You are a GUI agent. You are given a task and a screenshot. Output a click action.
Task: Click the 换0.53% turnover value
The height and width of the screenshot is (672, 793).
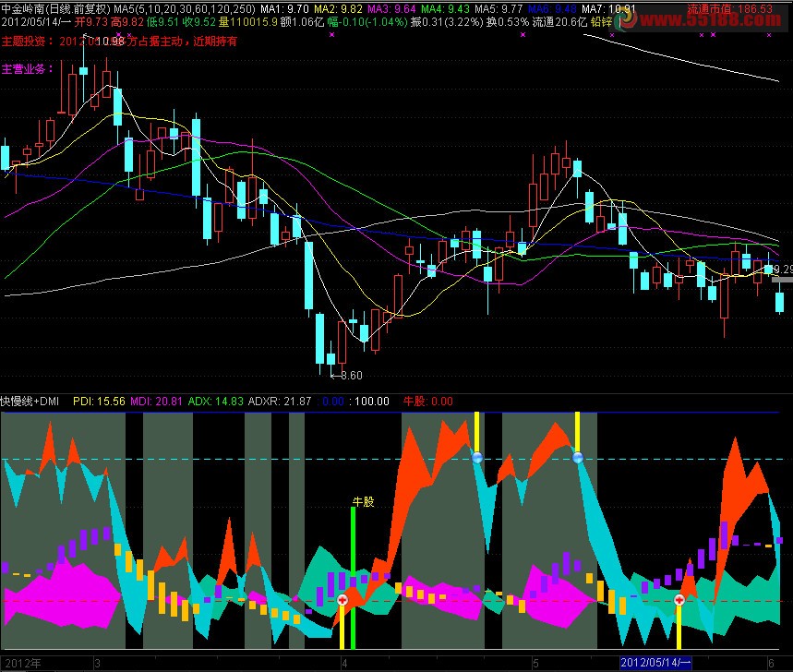(x=507, y=22)
